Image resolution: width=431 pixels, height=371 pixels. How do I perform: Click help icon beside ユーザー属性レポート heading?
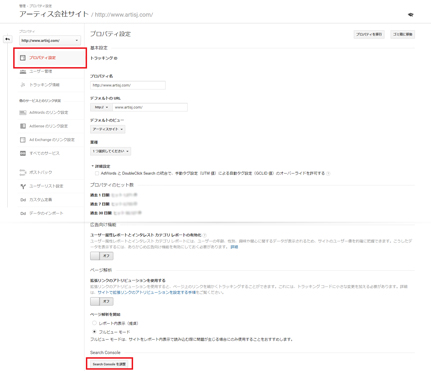205,235
